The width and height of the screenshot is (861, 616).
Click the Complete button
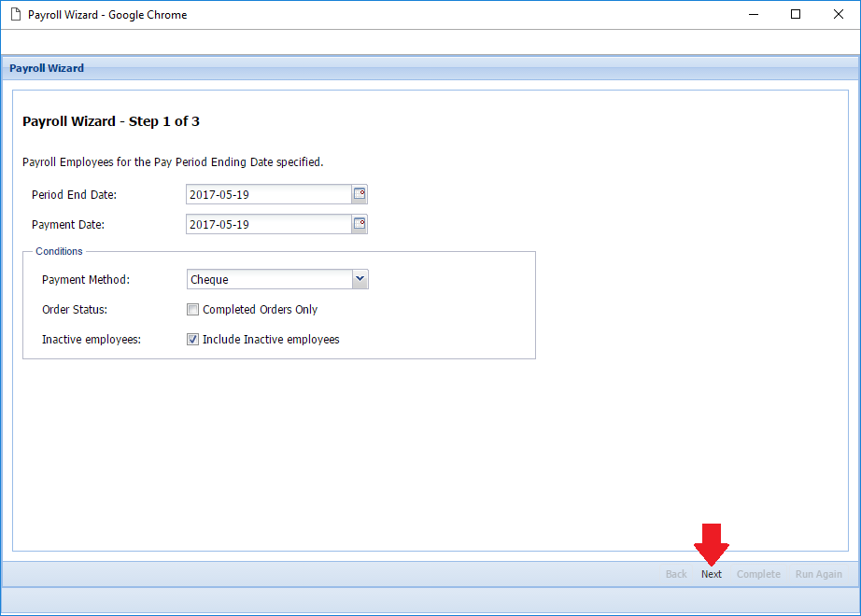(x=758, y=574)
